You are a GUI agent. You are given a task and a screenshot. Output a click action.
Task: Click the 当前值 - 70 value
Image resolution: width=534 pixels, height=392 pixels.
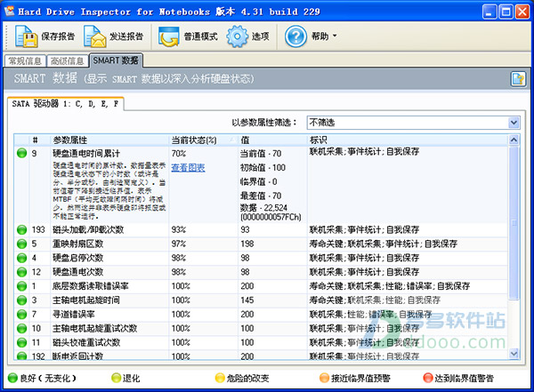261,154
